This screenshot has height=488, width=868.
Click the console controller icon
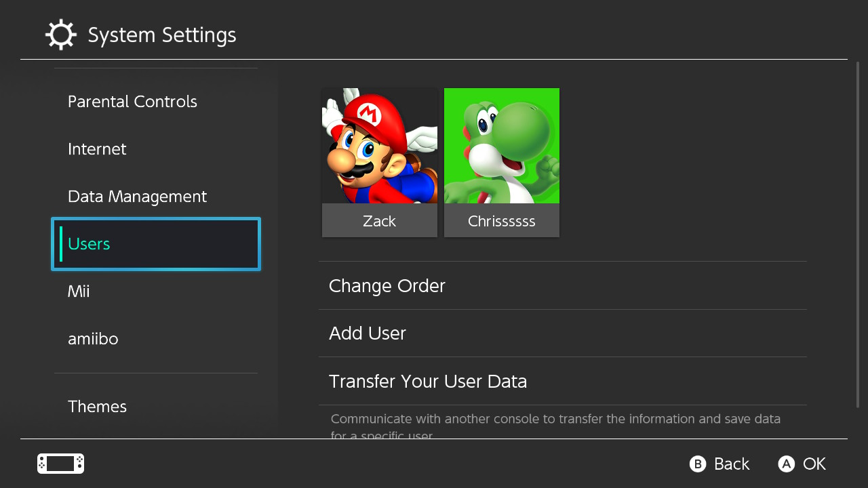point(60,464)
